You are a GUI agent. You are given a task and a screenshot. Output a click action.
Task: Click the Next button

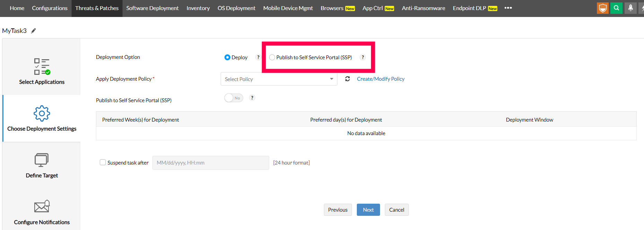tap(368, 210)
